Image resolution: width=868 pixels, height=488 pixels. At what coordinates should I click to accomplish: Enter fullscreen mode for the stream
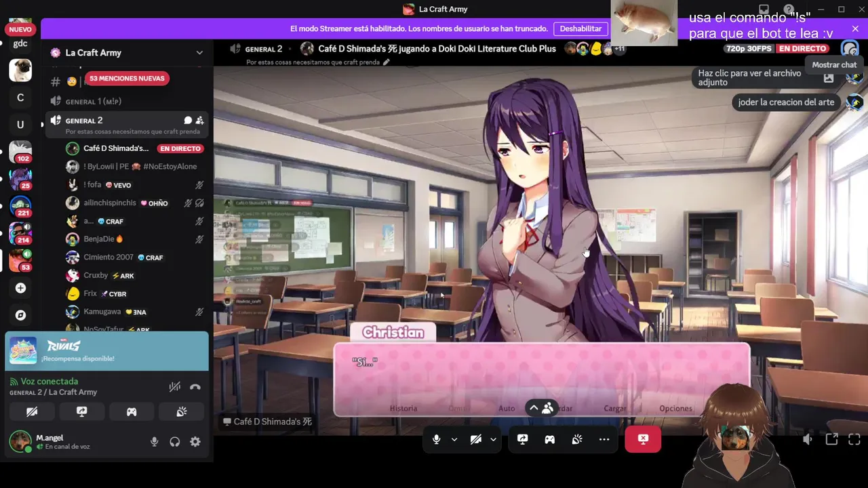click(854, 439)
